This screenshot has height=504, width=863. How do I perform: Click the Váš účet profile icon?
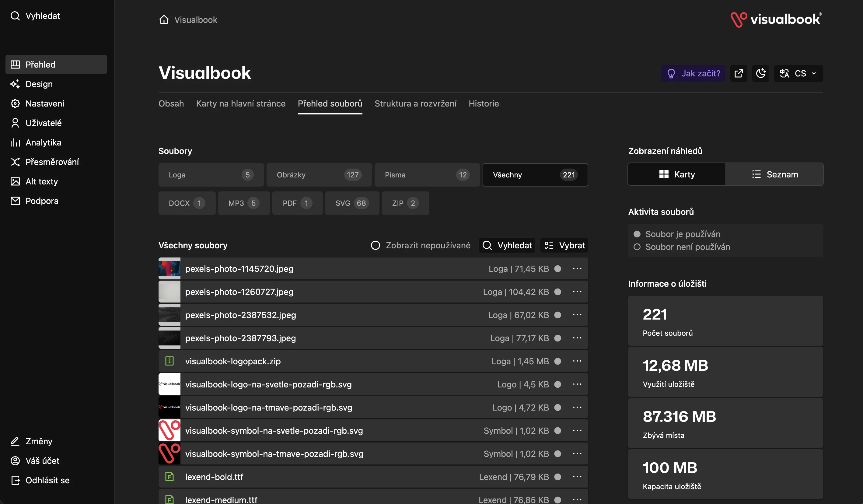pyautogui.click(x=15, y=461)
